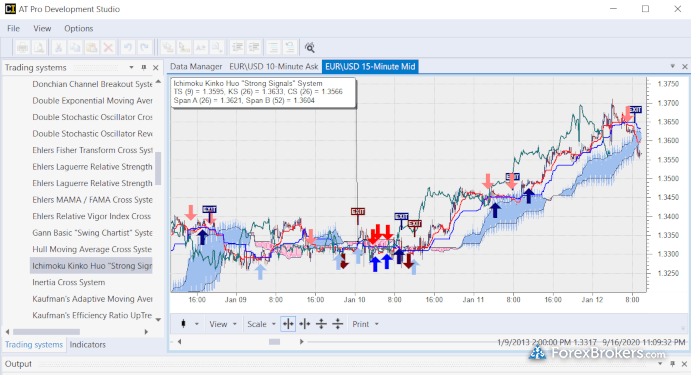Open the Options menu
The height and width of the screenshot is (375, 691).
[78, 29]
